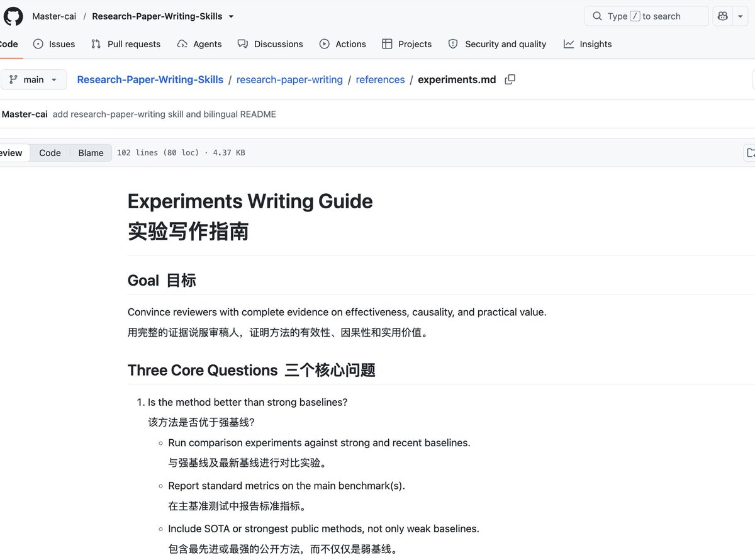This screenshot has width=755, height=560.
Task: Open Master-cai commit author link
Action: tap(25, 114)
